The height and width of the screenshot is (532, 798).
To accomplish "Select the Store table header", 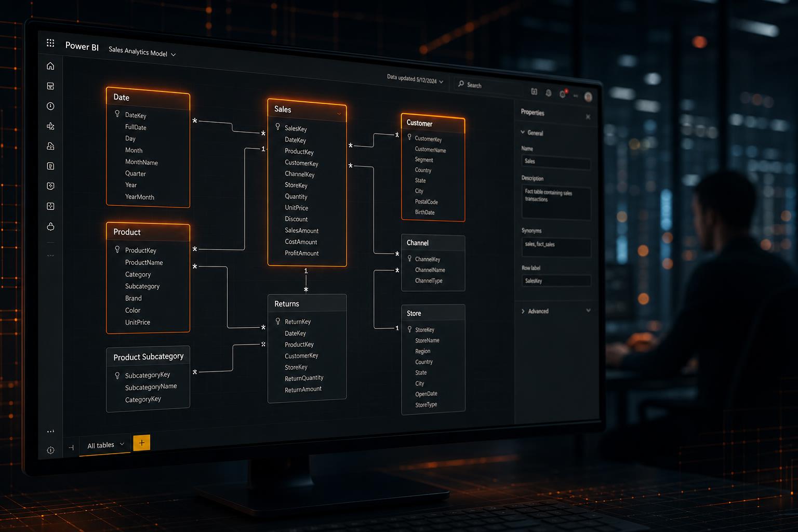I will (433, 313).
